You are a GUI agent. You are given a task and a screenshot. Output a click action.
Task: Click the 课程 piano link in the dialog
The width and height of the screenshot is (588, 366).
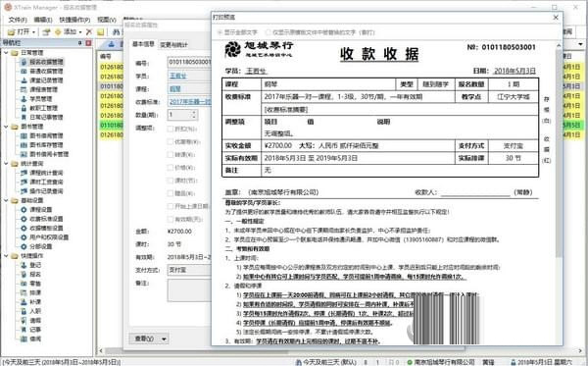click(175, 89)
